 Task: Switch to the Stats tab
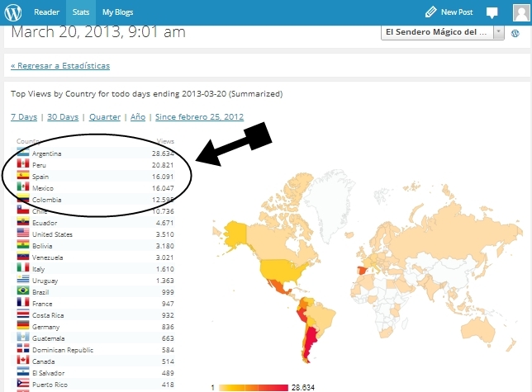tap(80, 12)
